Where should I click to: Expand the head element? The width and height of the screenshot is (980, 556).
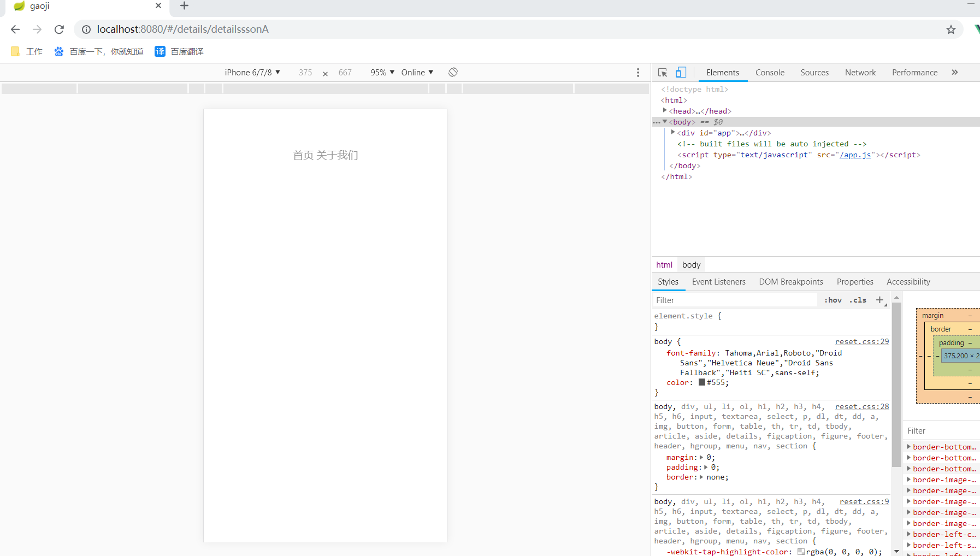point(665,110)
